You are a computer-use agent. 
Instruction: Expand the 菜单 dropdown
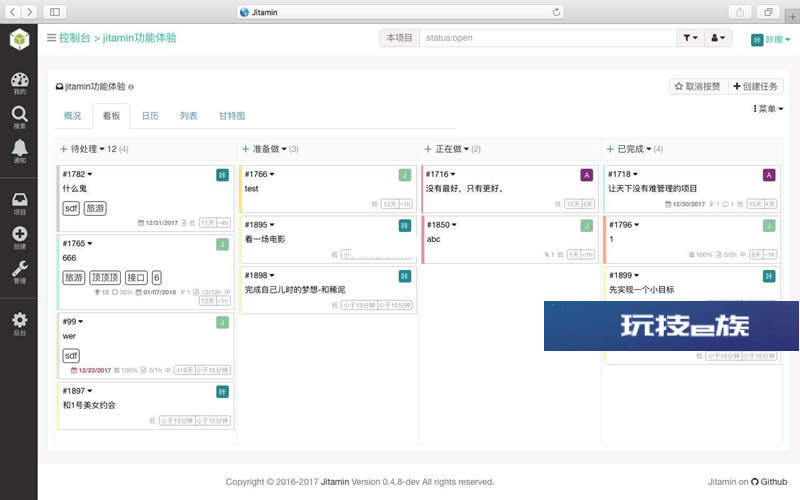click(x=768, y=109)
